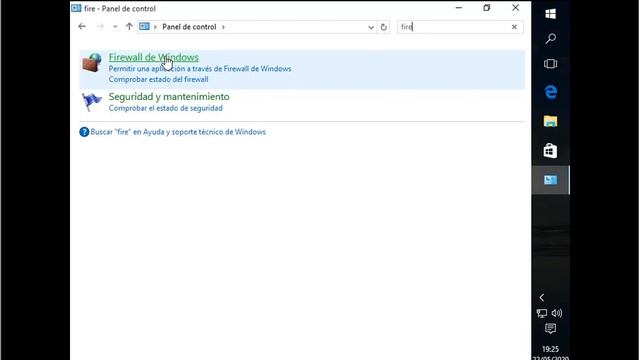The height and width of the screenshot is (360, 640).
Task: Open 'Comprobar el estado de seguridad' link
Action: 166,108
